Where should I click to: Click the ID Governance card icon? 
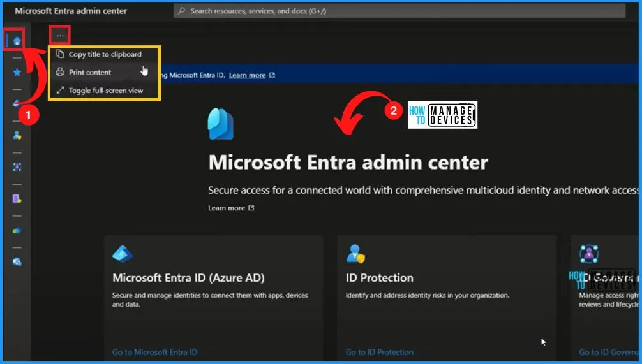coord(589,254)
